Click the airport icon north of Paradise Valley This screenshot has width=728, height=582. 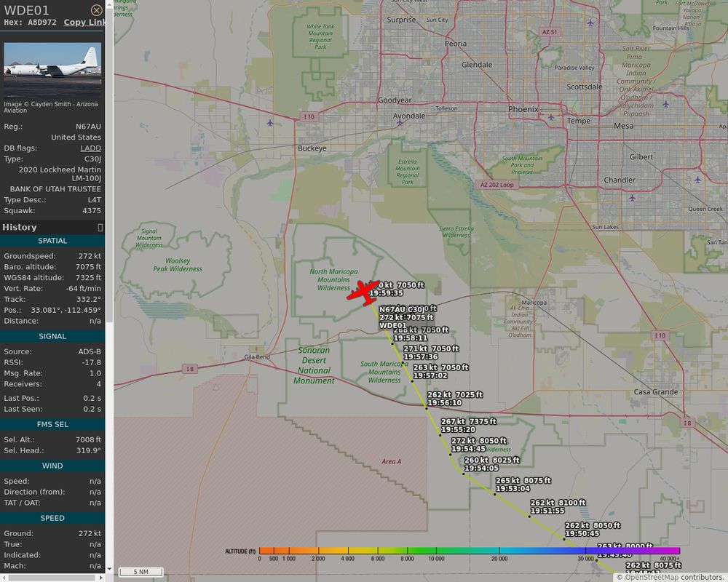(x=590, y=23)
